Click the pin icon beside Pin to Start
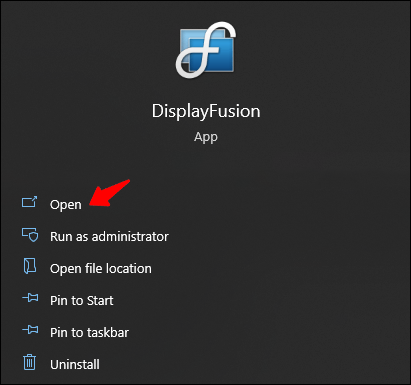This screenshot has width=411, height=385. 30,298
